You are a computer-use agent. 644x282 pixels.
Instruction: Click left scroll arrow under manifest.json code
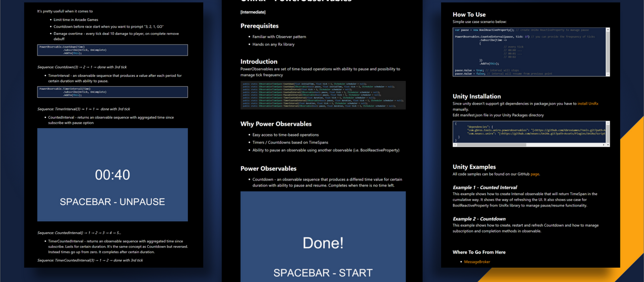pyautogui.click(x=455, y=145)
